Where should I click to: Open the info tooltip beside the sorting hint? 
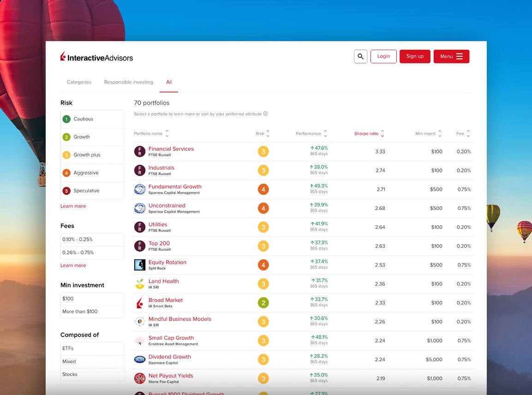(265, 114)
